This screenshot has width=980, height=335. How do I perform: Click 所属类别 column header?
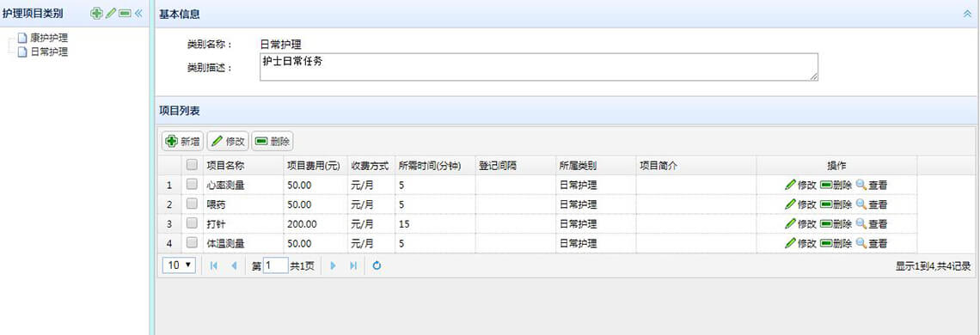click(x=596, y=166)
